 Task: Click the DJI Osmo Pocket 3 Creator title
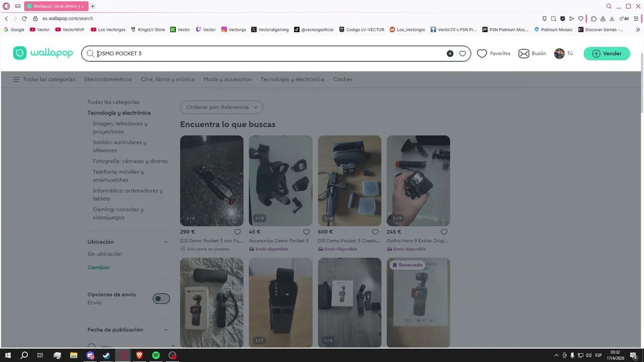pos(349,241)
